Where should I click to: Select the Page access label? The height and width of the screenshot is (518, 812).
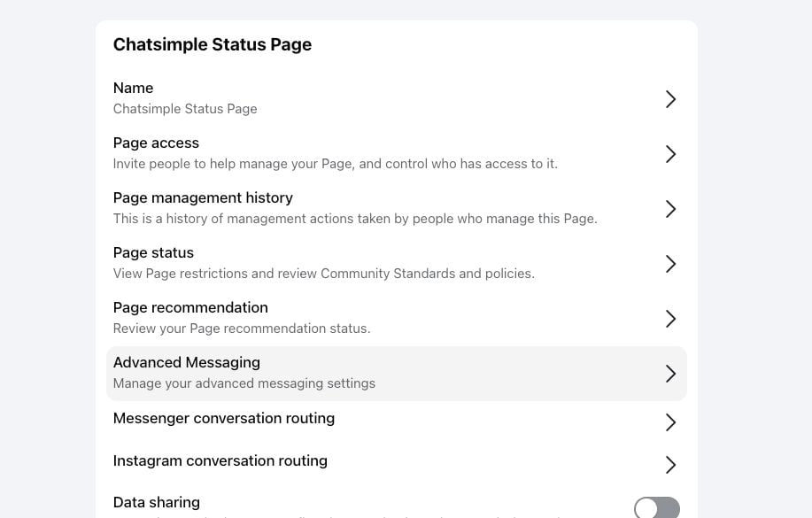click(156, 143)
